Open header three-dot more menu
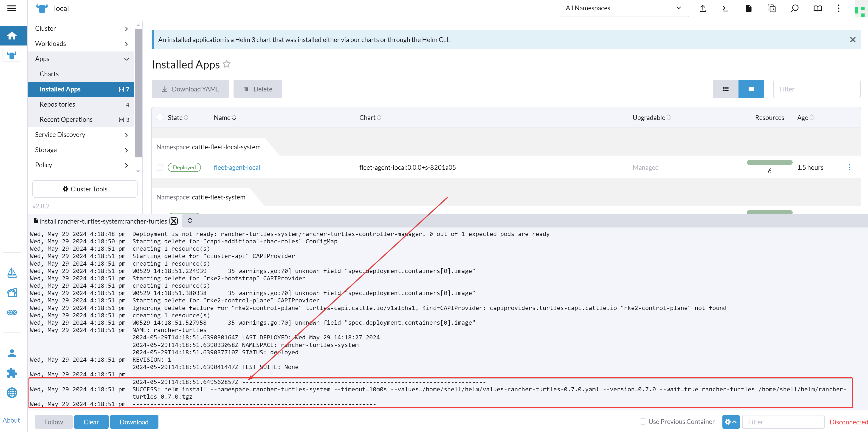 tap(838, 9)
